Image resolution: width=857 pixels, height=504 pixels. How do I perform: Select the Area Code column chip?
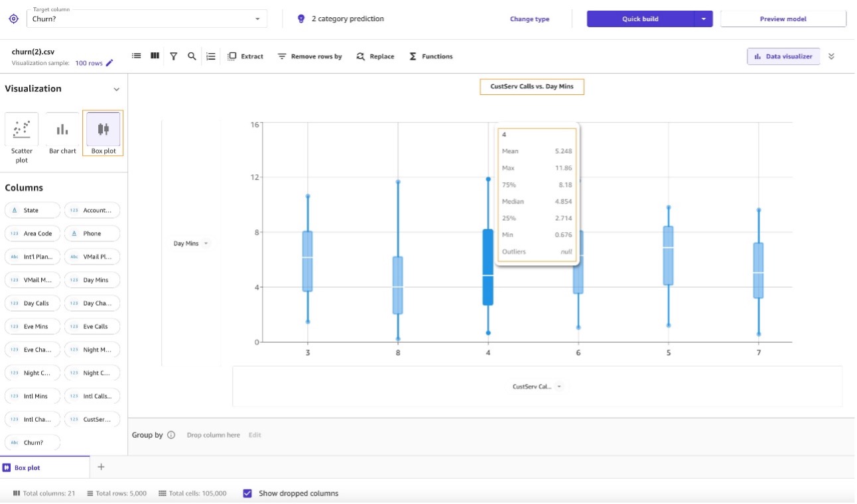pos(33,233)
